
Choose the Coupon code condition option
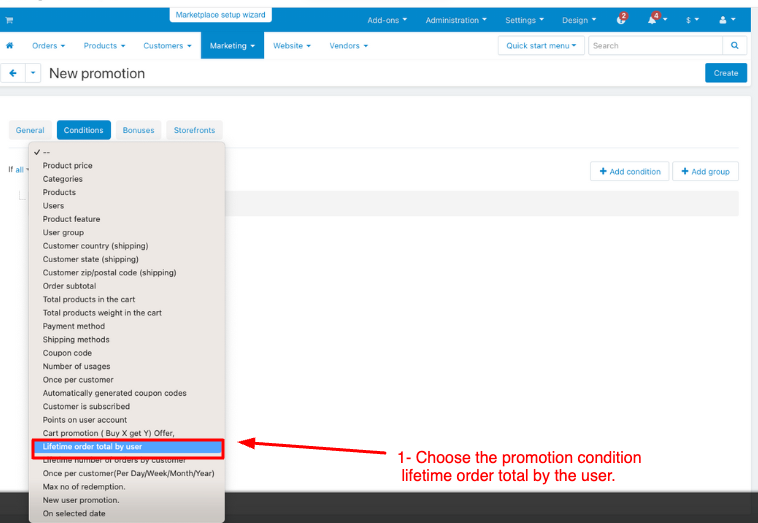(67, 353)
